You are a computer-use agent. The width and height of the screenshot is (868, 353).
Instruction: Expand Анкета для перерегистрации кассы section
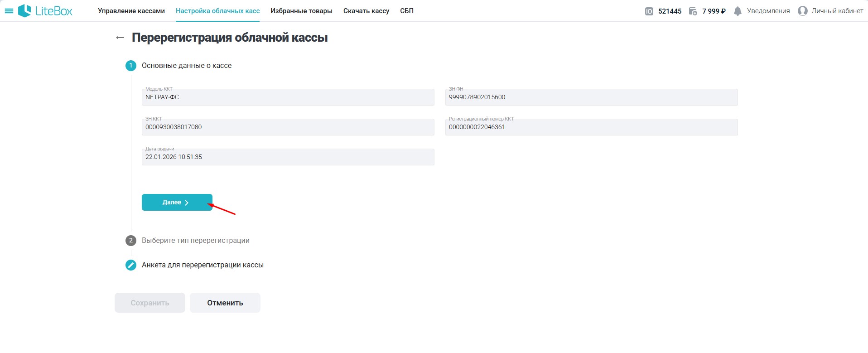point(203,265)
